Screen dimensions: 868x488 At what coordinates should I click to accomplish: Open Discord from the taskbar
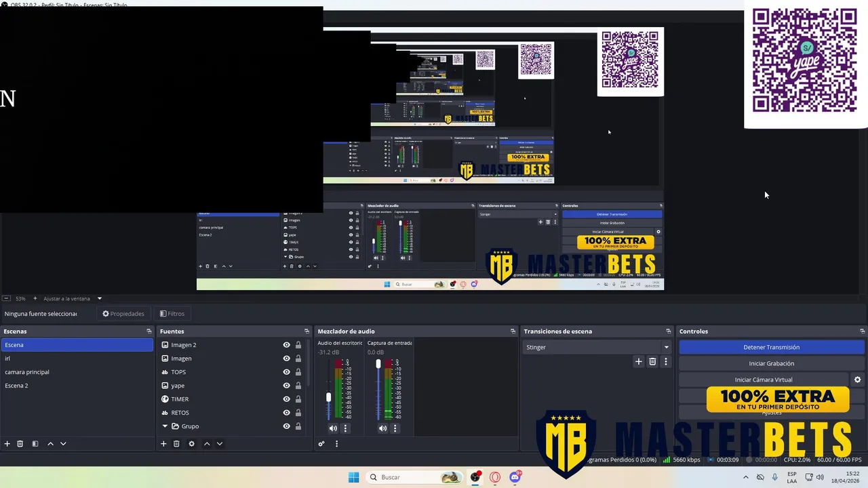(515, 477)
